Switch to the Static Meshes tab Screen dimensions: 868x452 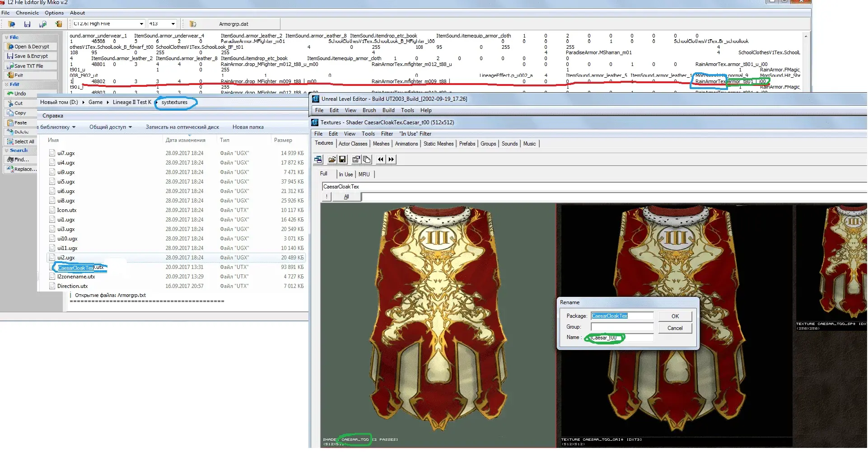pos(439,144)
